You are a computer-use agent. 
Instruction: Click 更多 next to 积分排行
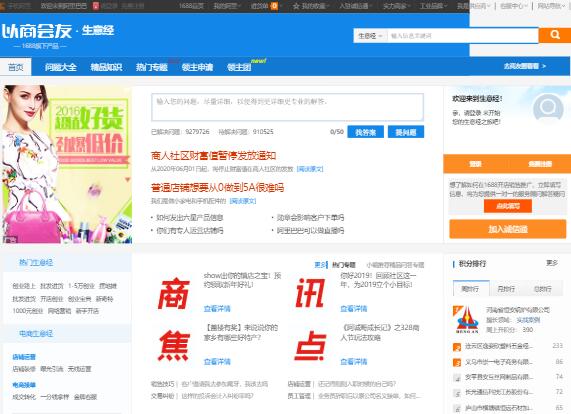tap(552, 263)
